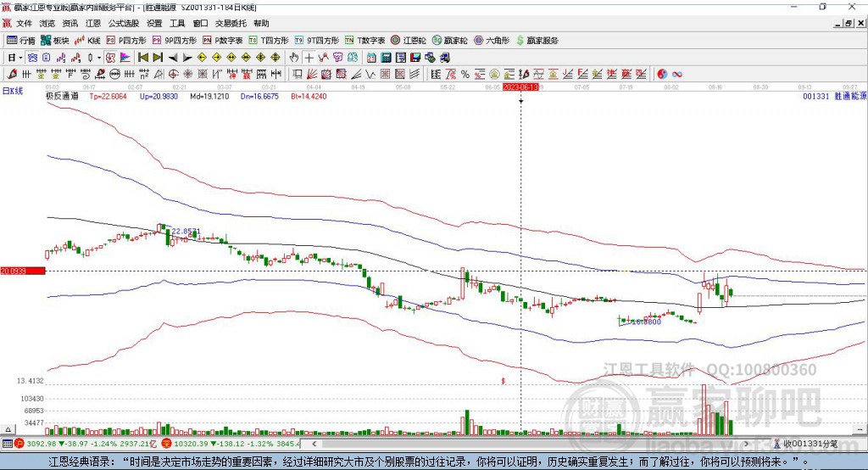Open the 帮助 menu
This screenshot has width=868, height=470.
(261, 23)
